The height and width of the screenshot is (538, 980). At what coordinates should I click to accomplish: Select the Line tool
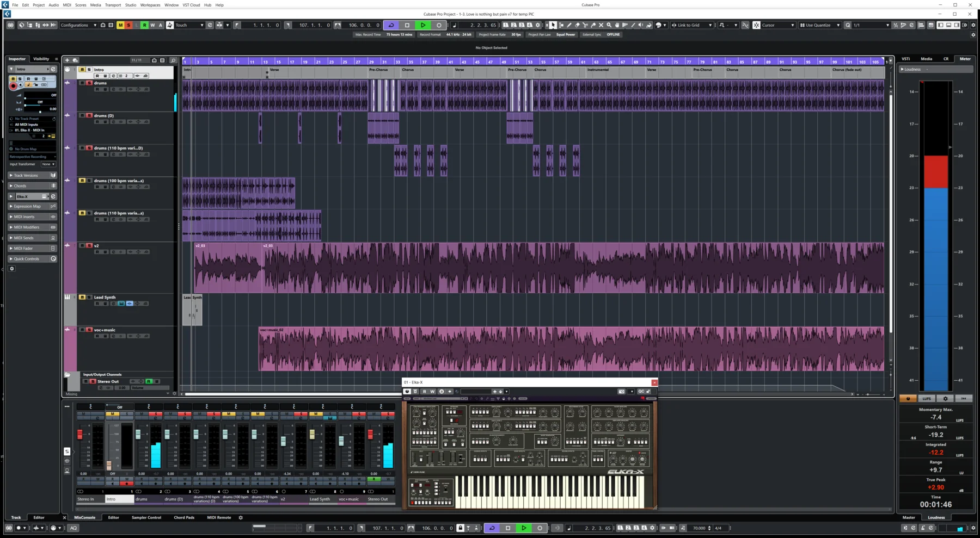click(633, 25)
